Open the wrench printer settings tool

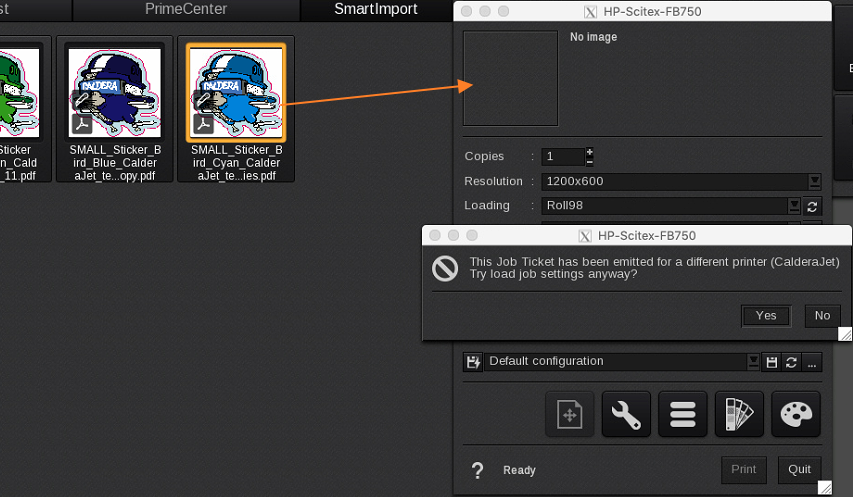tap(626, 414)
